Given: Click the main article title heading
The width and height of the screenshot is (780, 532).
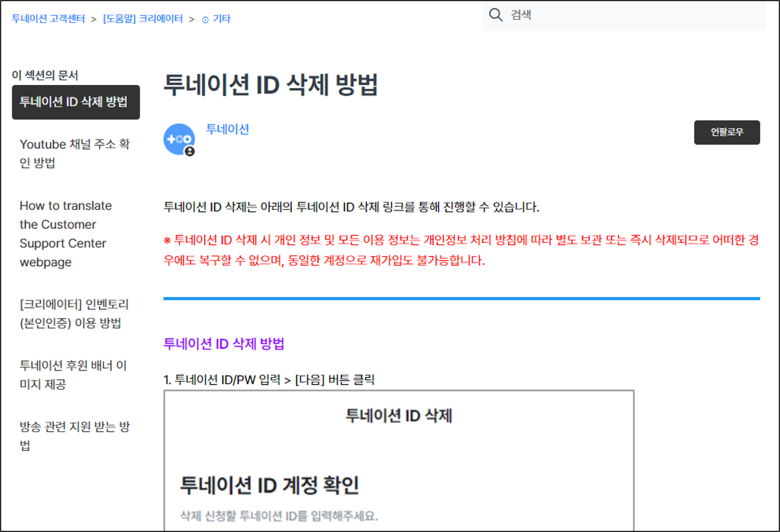Looking at the screenshot, I should pos(271,84).
